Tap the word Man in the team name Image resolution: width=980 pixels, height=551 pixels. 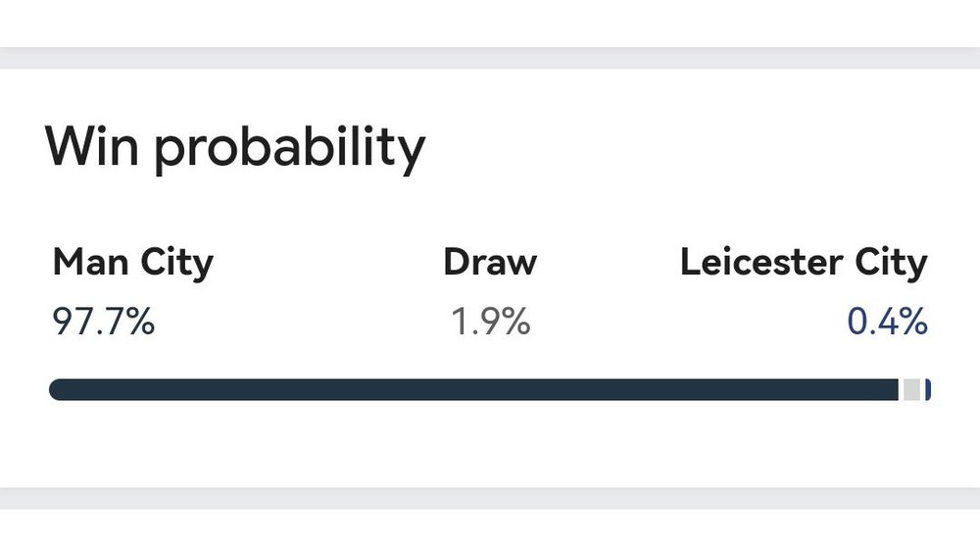(90, 262)
